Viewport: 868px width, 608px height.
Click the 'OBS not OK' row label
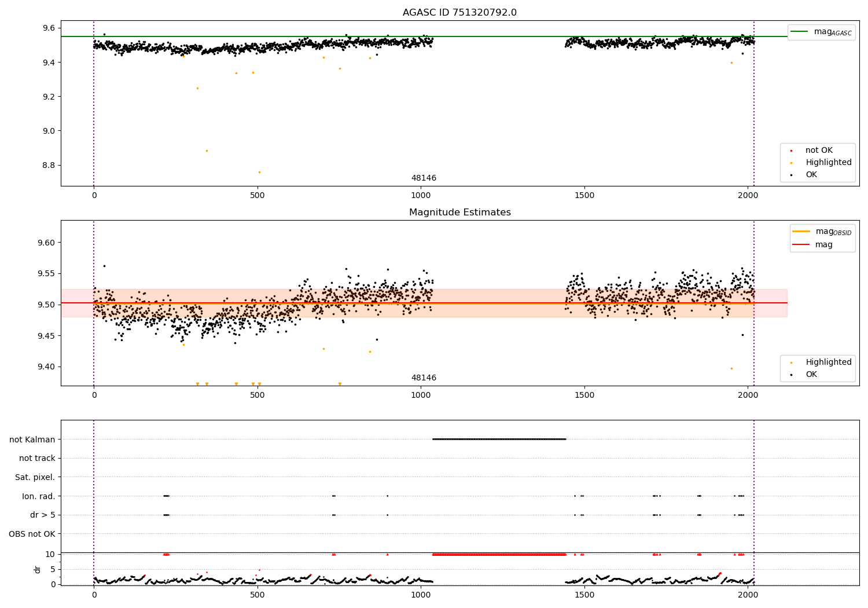coord(32,534)
